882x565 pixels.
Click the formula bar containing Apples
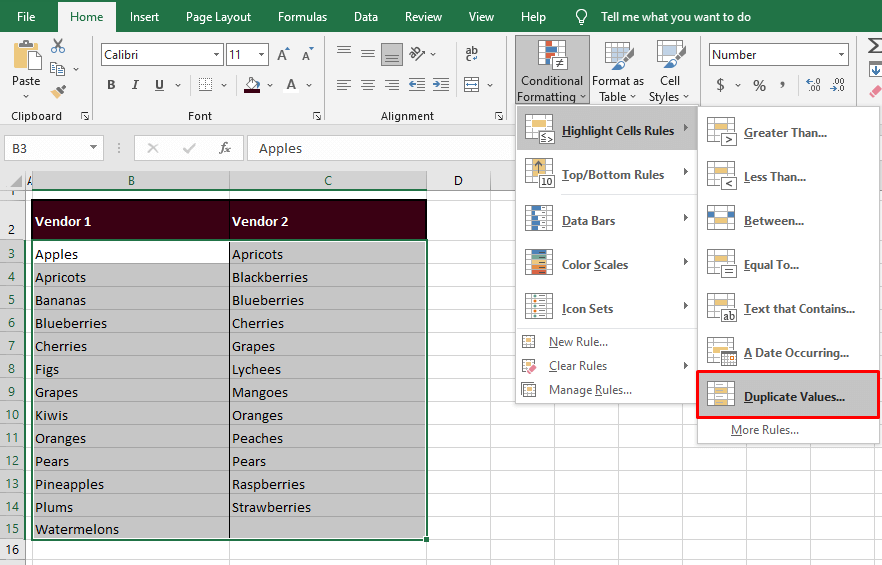381,149
